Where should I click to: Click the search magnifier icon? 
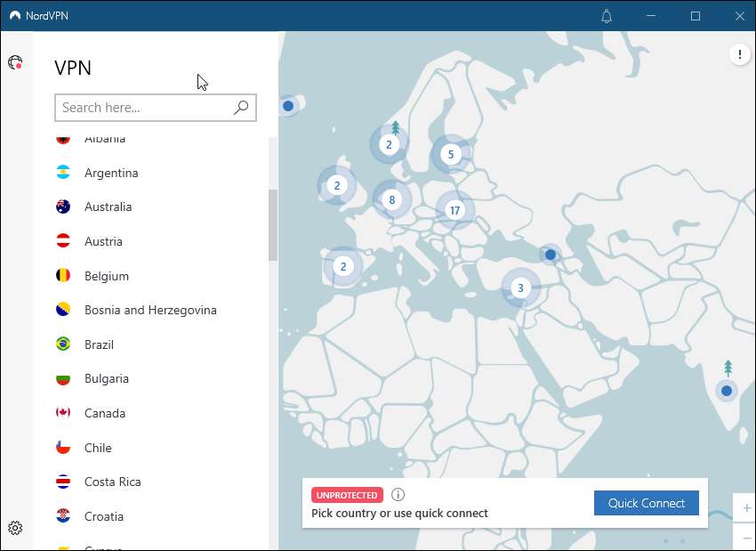point(240,108)
